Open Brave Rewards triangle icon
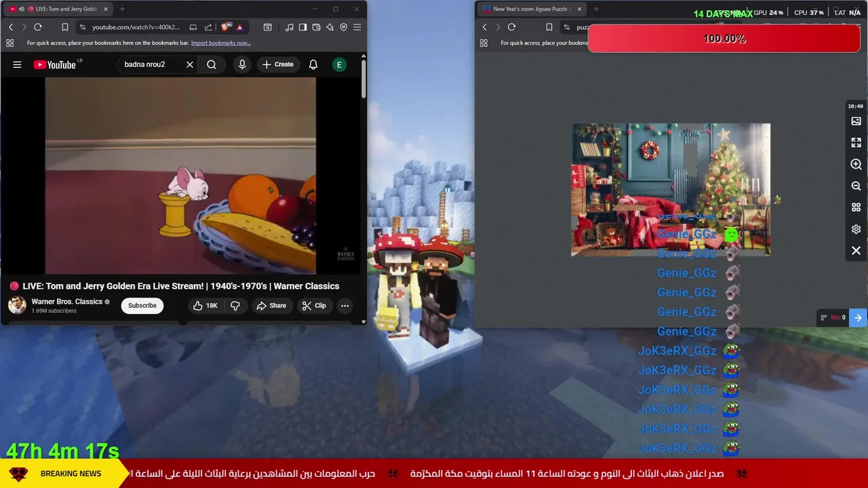This screenshot has width=868, height=488. point(239,27)
